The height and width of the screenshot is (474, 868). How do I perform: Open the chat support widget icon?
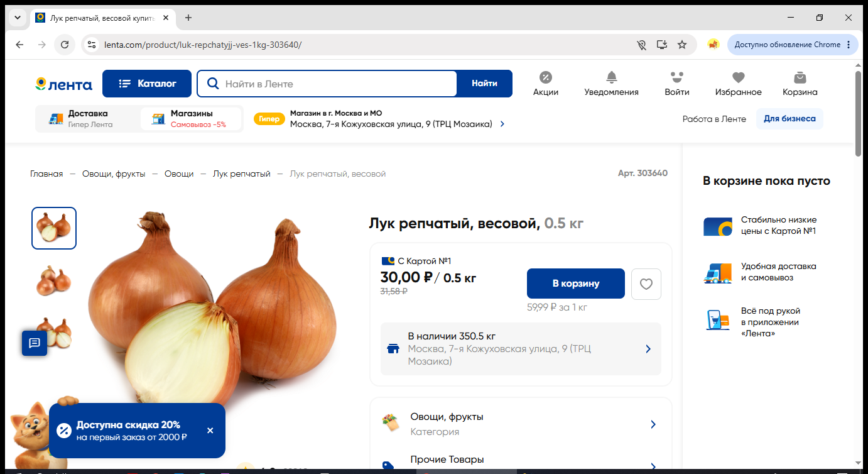[x=35, y=343]
